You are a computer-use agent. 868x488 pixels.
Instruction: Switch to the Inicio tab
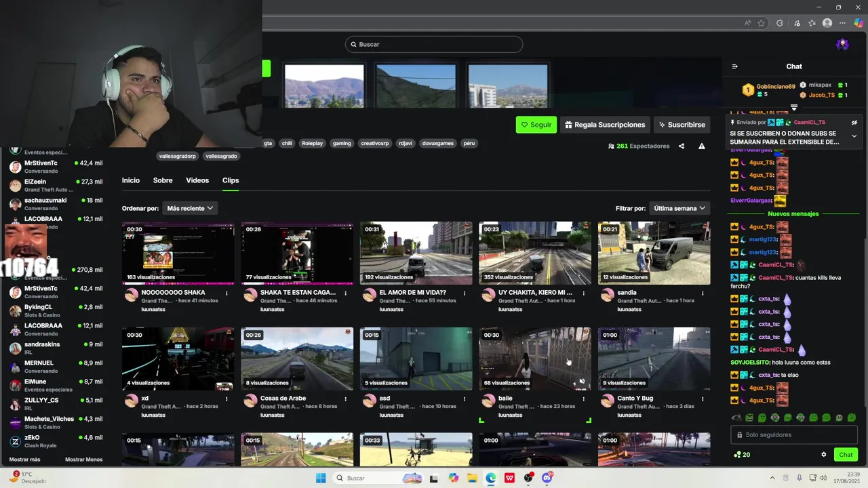(x=131, y=180)
